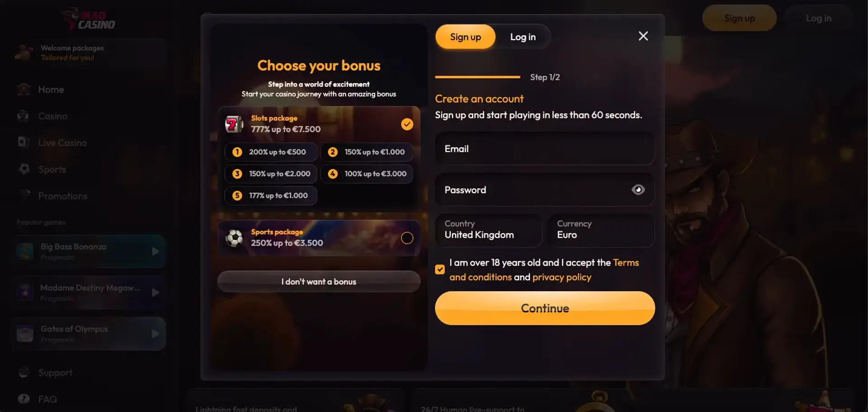
Task: Click the I don't want a bonus button
Action: (x=319, y=282)
